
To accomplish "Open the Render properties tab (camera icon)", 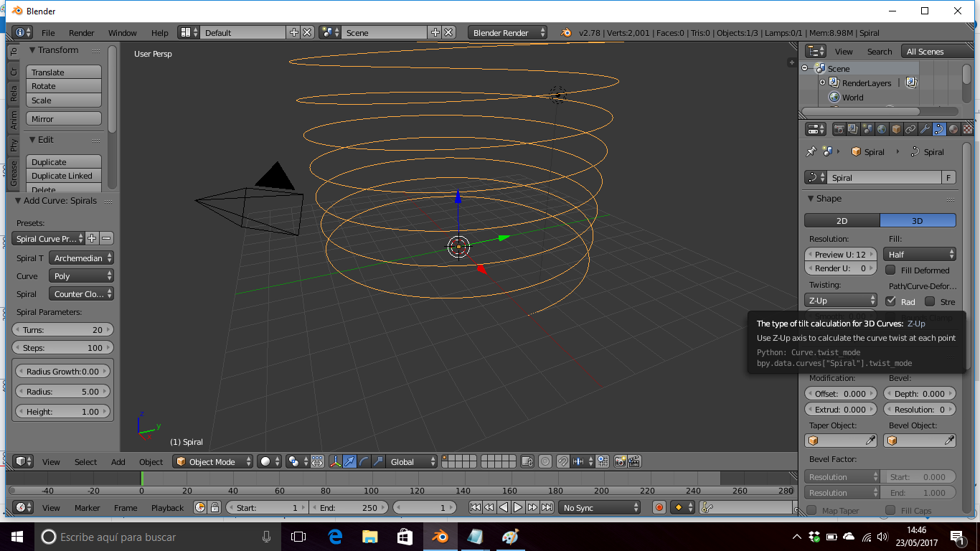I will (838, 129).
